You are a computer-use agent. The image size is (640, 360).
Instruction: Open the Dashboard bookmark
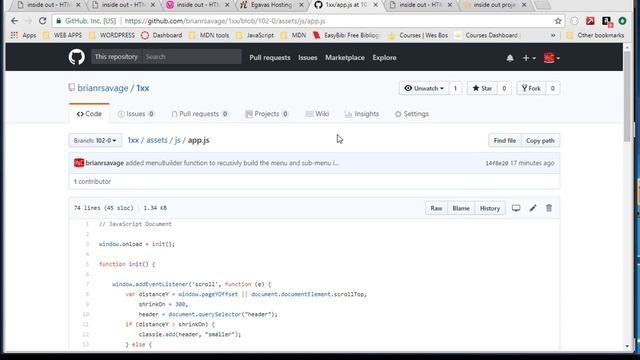click(x=162, y=36)
